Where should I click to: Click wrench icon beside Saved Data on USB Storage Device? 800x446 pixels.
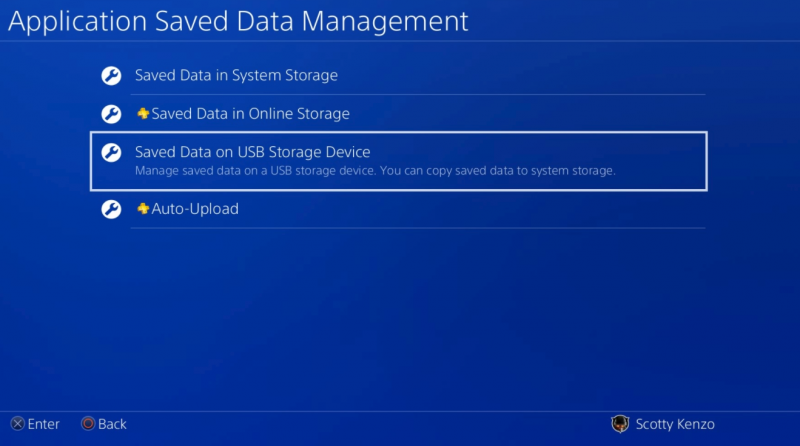tap(111, 152)
